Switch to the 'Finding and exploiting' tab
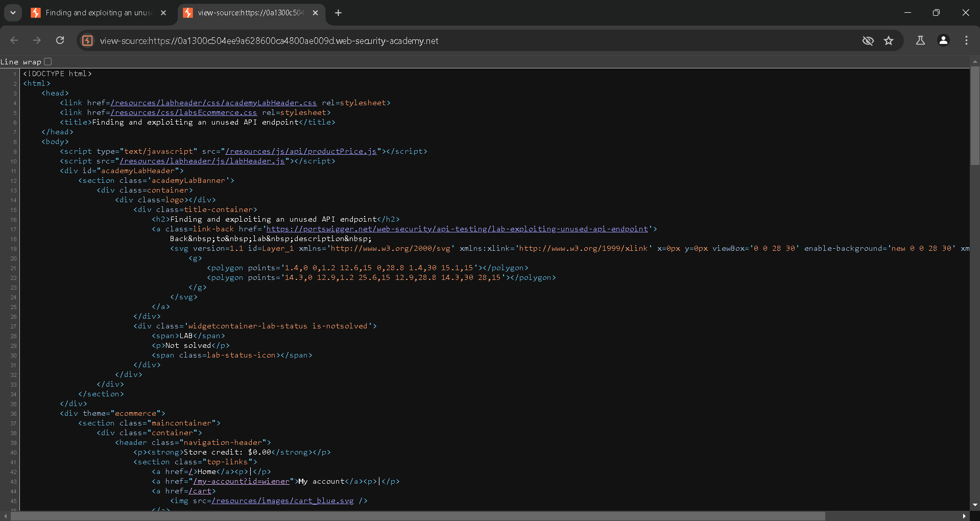Screen dimensions: 980x521 [98, 13]
